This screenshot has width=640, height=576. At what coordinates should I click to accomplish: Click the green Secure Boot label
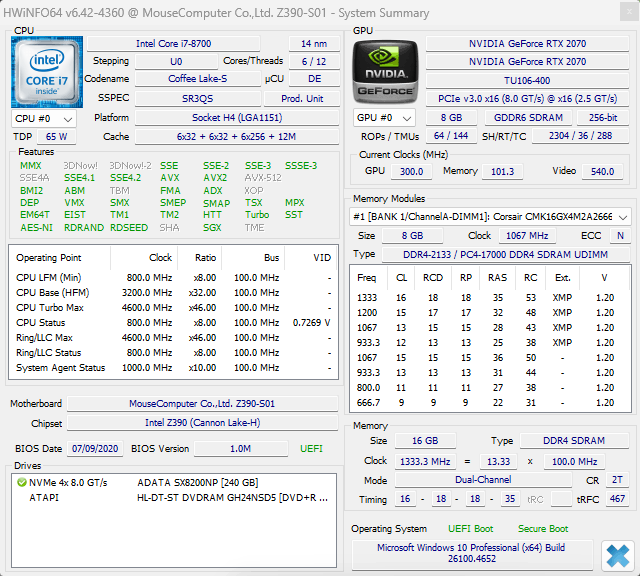point(543,529)
